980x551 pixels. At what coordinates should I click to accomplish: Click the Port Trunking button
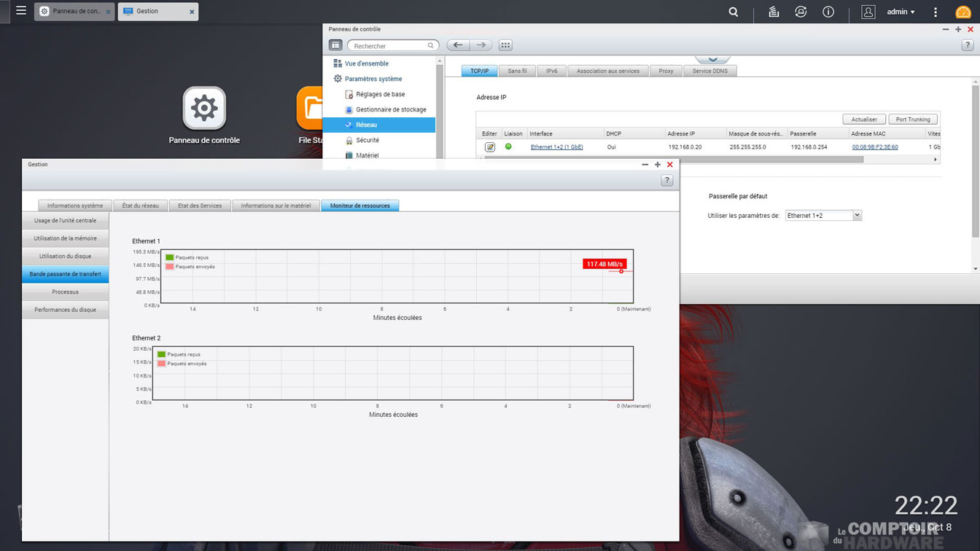click(913, 120)
